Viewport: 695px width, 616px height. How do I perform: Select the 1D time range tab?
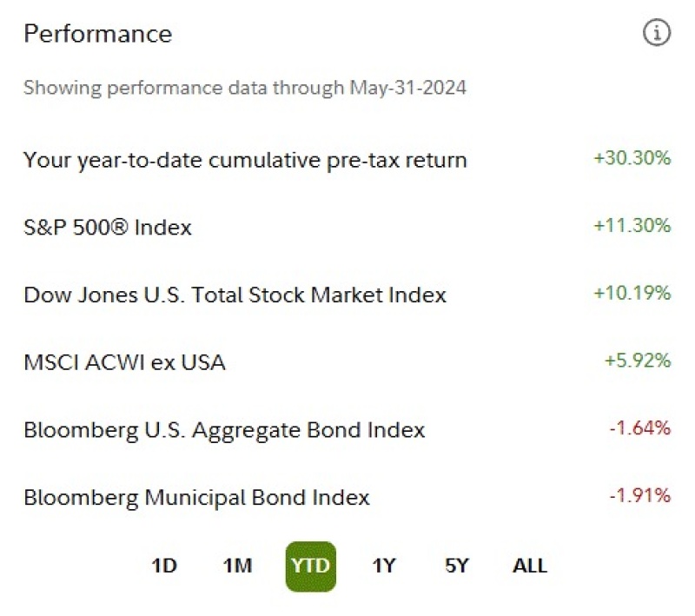pyautogui.click(x=164, y=566)
